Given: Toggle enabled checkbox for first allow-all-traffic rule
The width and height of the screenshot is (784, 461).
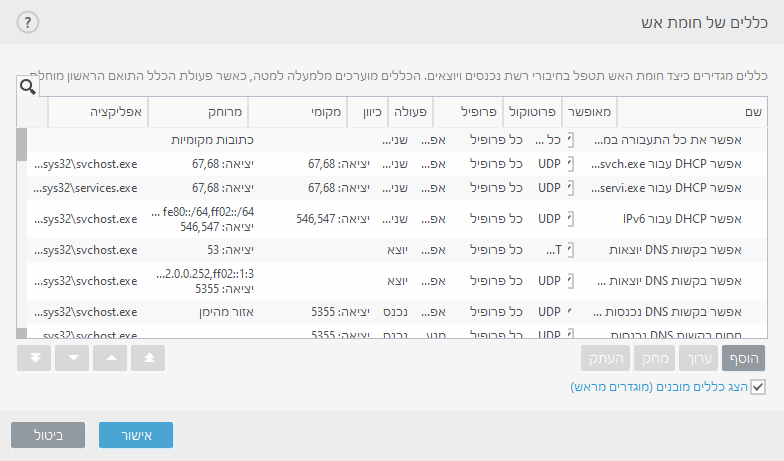Looking at the screenshot, I should tap(570, 140).
